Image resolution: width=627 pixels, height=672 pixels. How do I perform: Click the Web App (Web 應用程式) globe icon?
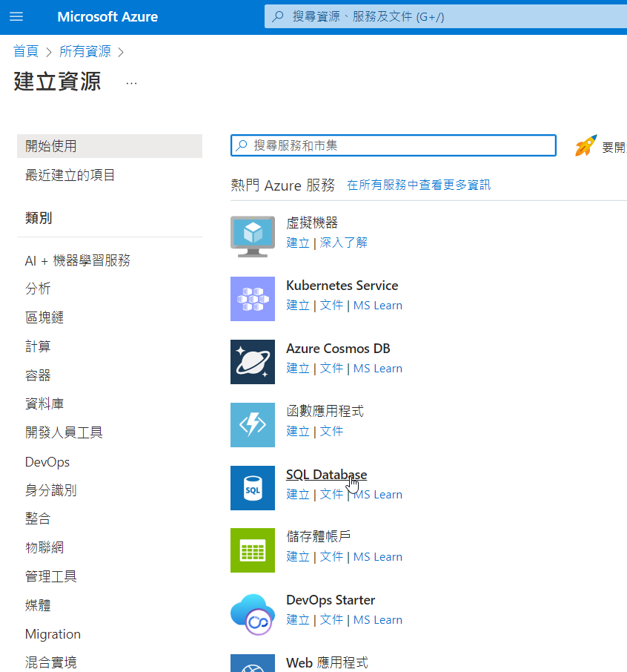pyautogui.click(x=253, y=663)
